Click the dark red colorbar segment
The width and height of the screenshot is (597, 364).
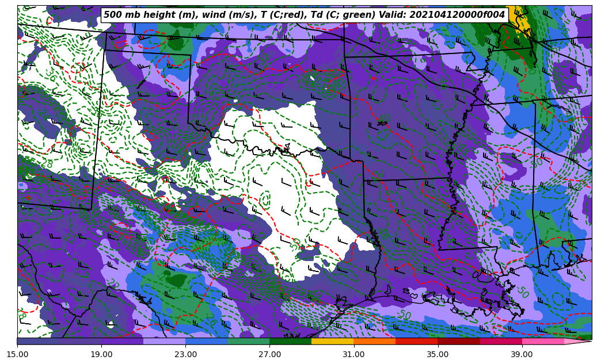tap(459, 341)
